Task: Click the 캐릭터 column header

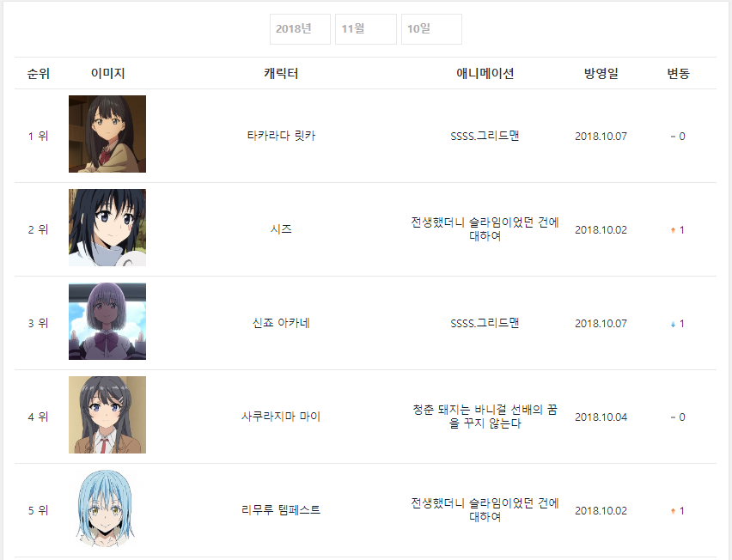Action: [x=281, y=73]
